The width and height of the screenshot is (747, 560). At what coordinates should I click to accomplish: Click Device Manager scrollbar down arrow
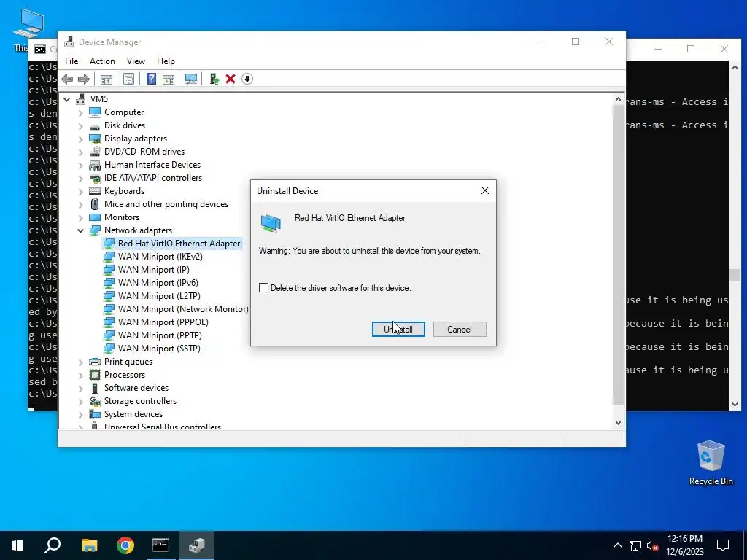(x=618, y=422)
